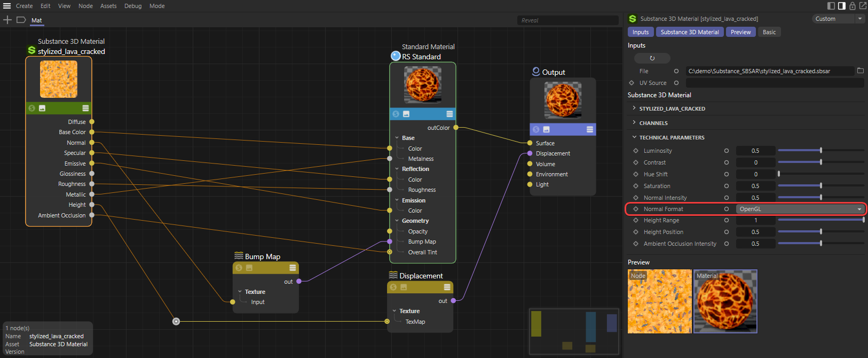Switch to the Basic tab
Viewport: 868px width, 358px height.
[x=769, y=32]
